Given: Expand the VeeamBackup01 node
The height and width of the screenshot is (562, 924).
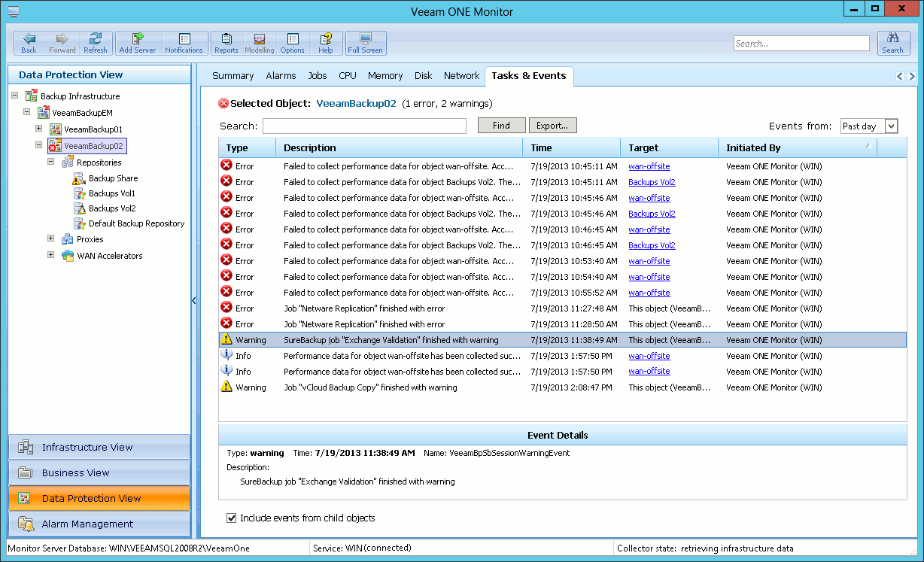Looking at the screenshot, I should pyautogui.click(x=39, y=129).
